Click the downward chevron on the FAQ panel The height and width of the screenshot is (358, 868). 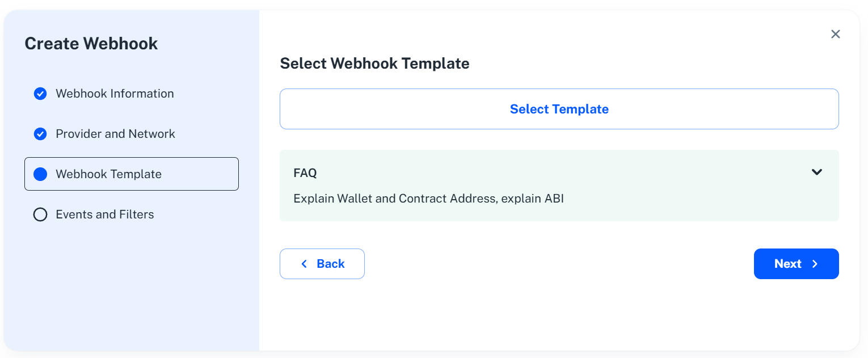[817, 171]
